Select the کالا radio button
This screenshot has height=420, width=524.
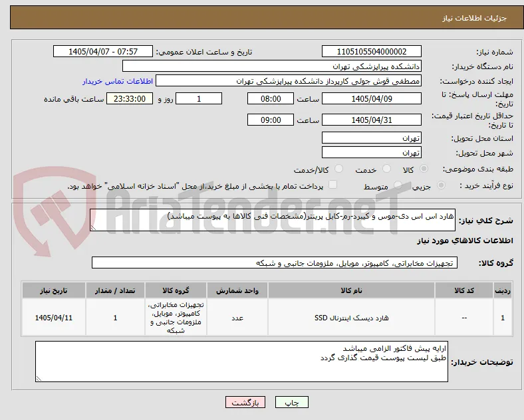click(424, 169)
